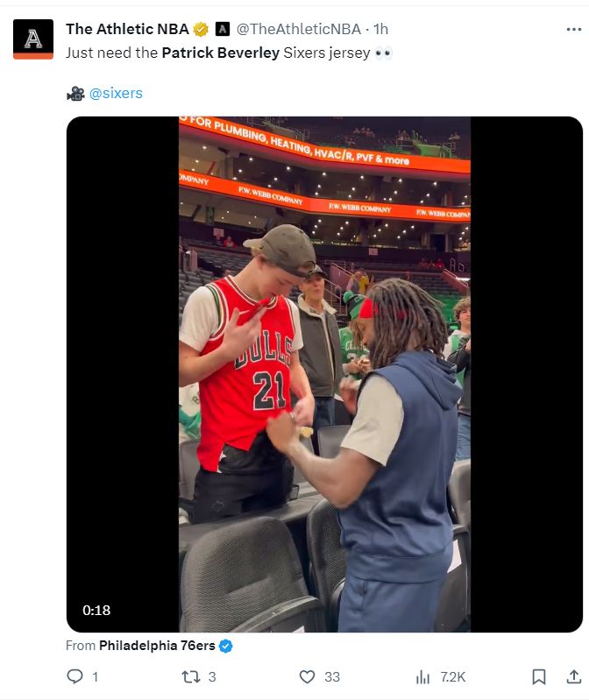This screenshot has width=589, height=700.
Task: Click the reply speech bubble icon
Action: (75, 676)
